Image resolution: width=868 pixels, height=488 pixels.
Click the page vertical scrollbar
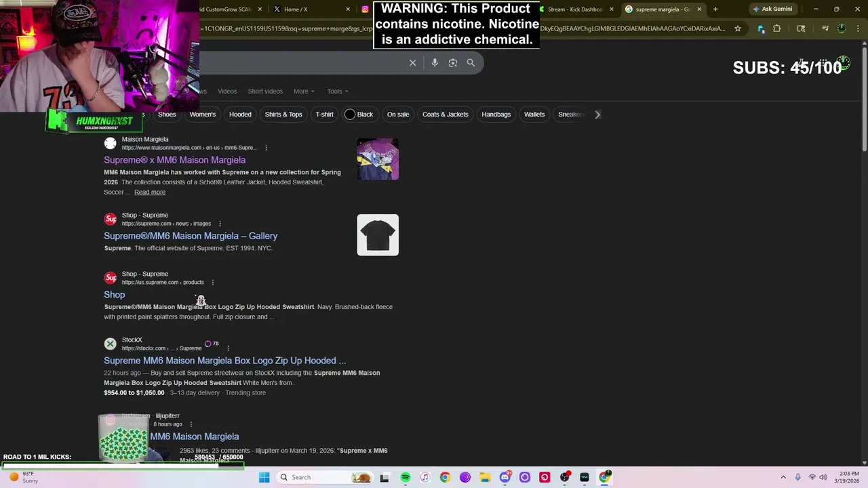pyautogui.click(x=864, y=96)
